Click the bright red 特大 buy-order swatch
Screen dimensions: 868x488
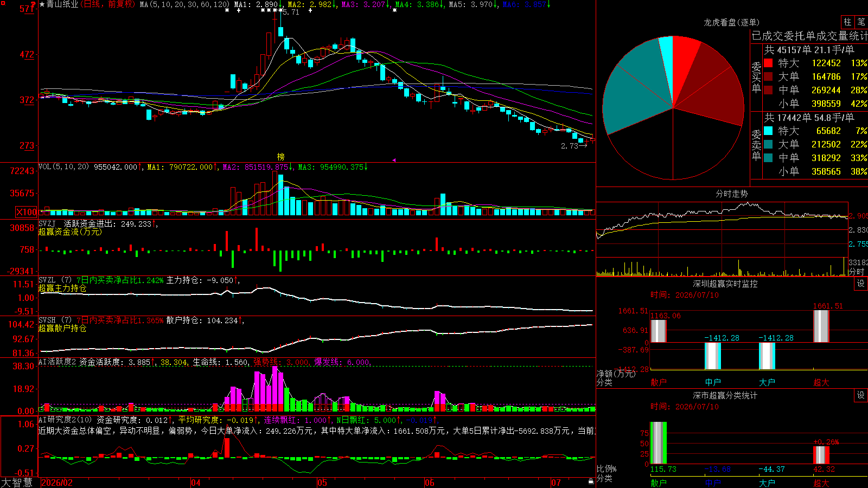(x=768, y=63)
